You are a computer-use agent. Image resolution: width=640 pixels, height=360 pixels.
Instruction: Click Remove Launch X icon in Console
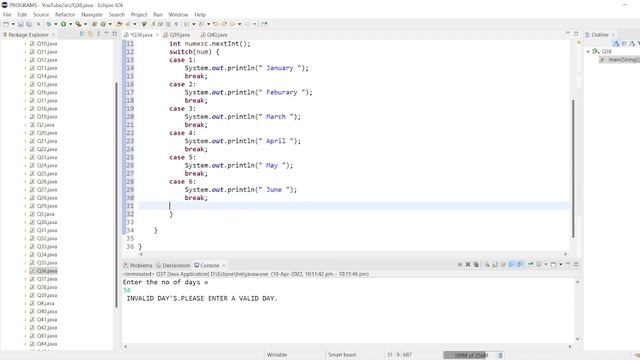(468, 264)
